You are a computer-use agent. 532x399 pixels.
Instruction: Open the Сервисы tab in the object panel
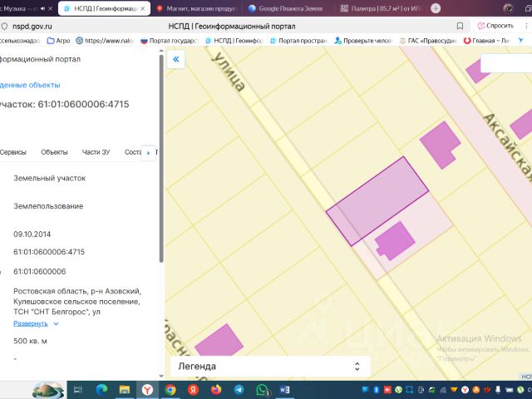[13, 152]
